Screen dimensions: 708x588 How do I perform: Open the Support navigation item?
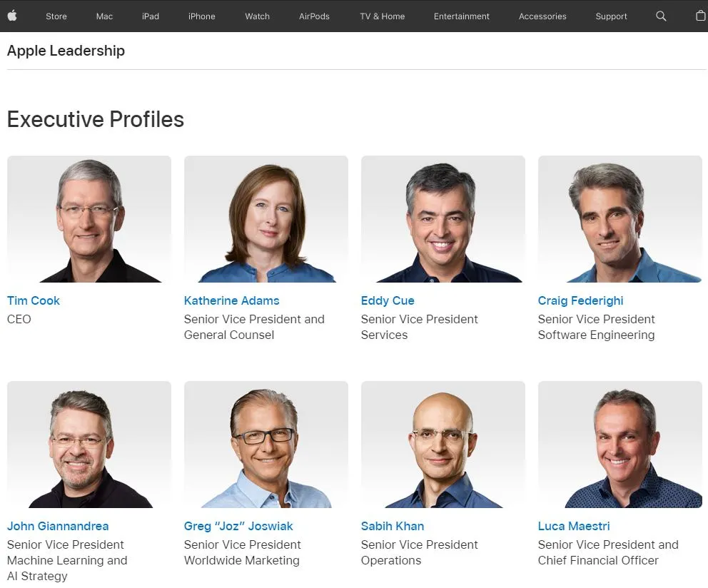(612, 16)
